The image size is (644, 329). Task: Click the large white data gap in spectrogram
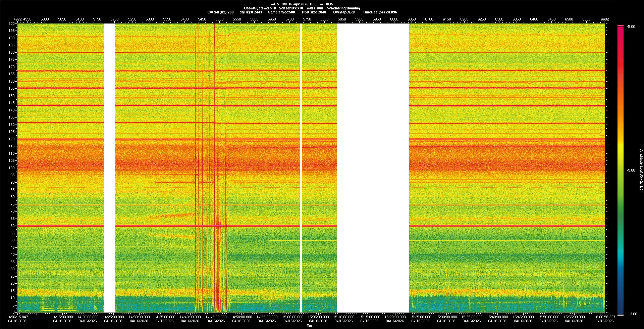click(373, 168)
